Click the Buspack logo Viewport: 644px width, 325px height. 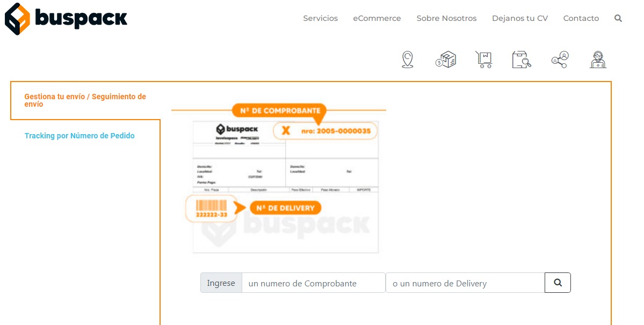coord(66,18)
